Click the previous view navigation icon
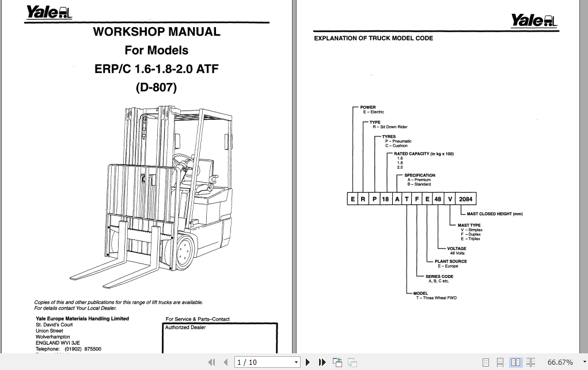The image size is (588, 370). point(337,362)
